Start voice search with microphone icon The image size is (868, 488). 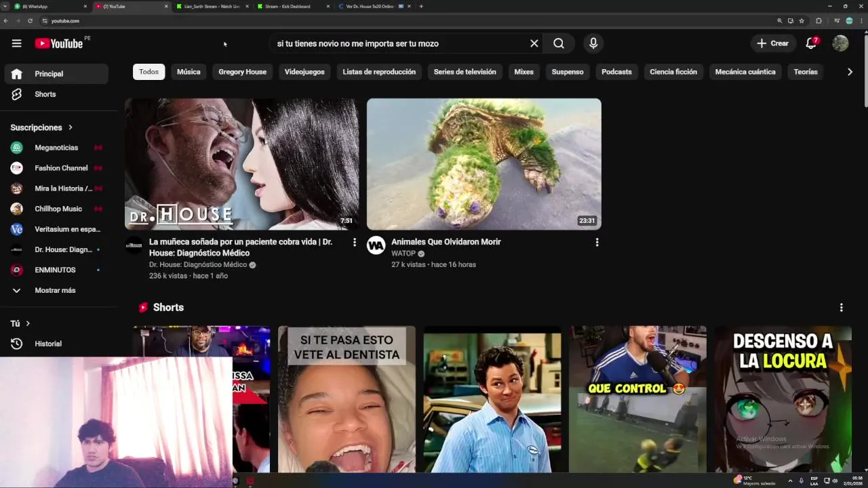pyautogui.click(x=593, y=43)
